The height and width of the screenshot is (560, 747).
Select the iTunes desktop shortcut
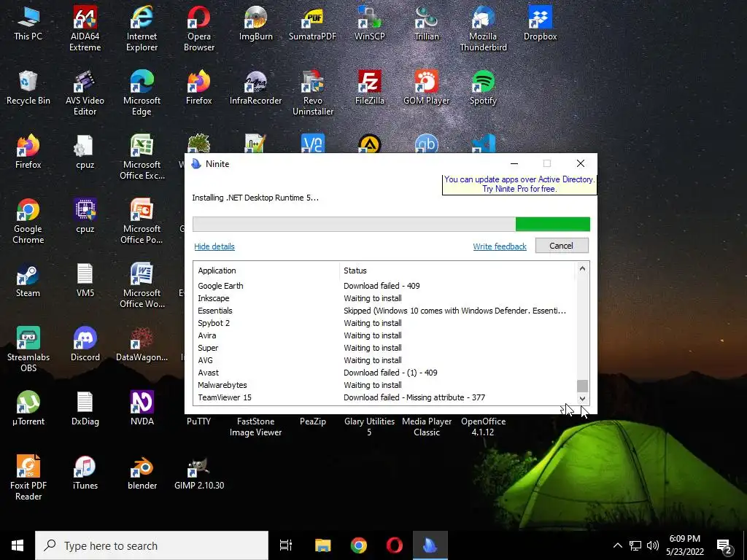click(x=85, y=472)
